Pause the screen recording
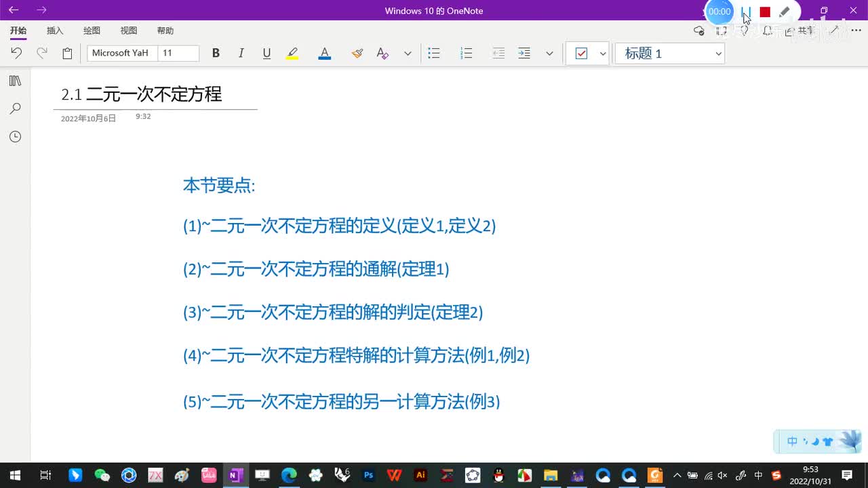The width and height of the screenshot is (868, 488). (746, 12)
